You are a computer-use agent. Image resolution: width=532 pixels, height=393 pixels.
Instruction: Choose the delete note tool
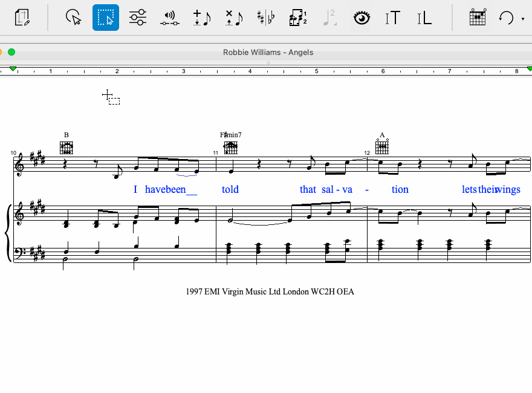pyautogui.click(x=233, y=18)
